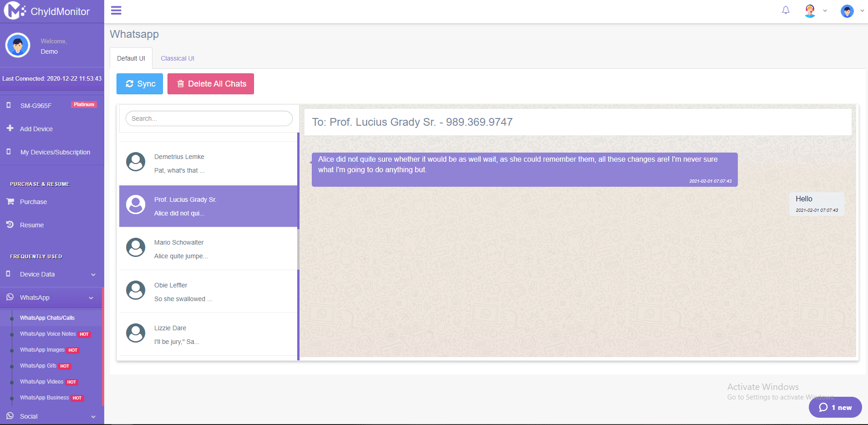Open the notifications bell
Viewport: 868px width, 425px height.
tap(786, 10)
